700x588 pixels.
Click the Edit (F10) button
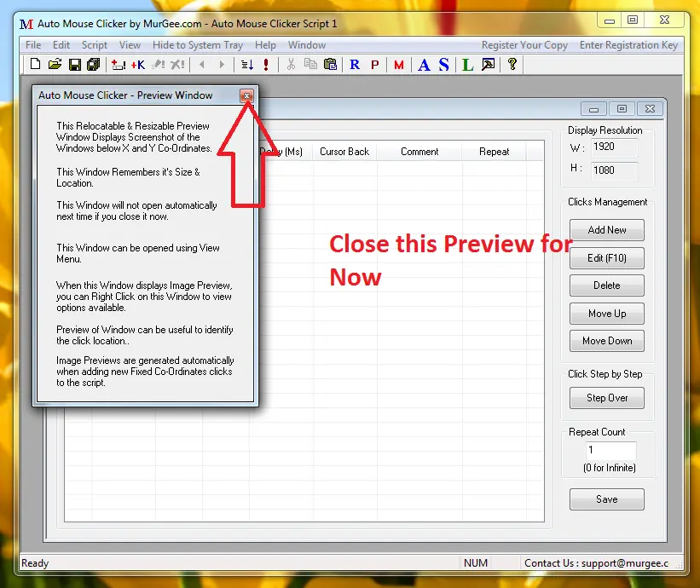(607, 258)
